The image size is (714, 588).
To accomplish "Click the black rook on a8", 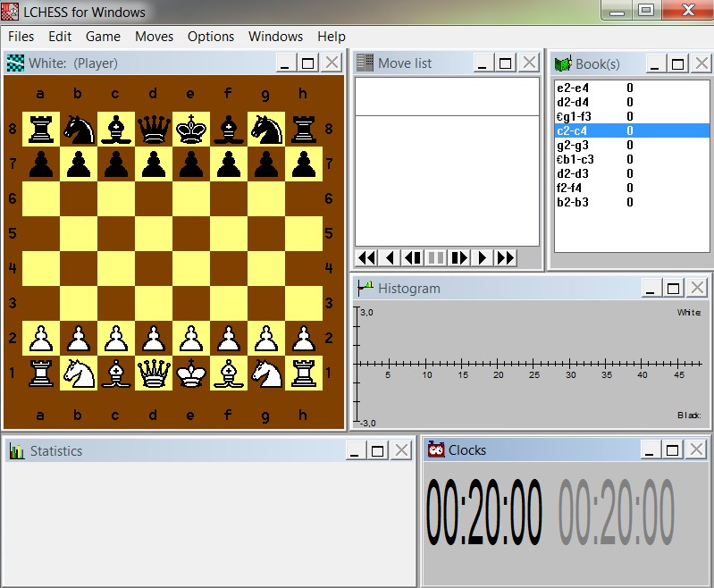I will tap(41, 130).
